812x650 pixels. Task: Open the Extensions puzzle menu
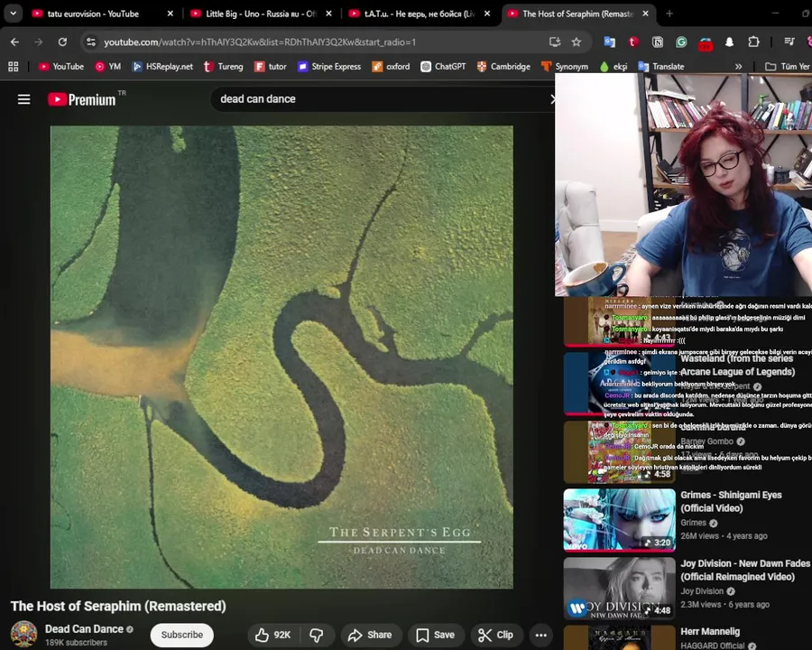point(753,42)
